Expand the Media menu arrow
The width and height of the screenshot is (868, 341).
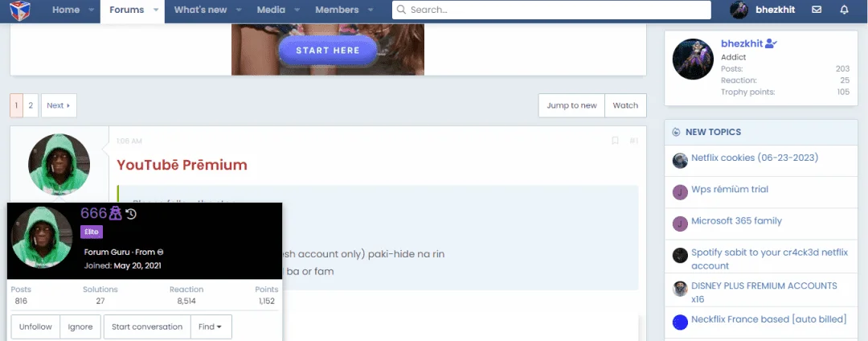[297, 10]
